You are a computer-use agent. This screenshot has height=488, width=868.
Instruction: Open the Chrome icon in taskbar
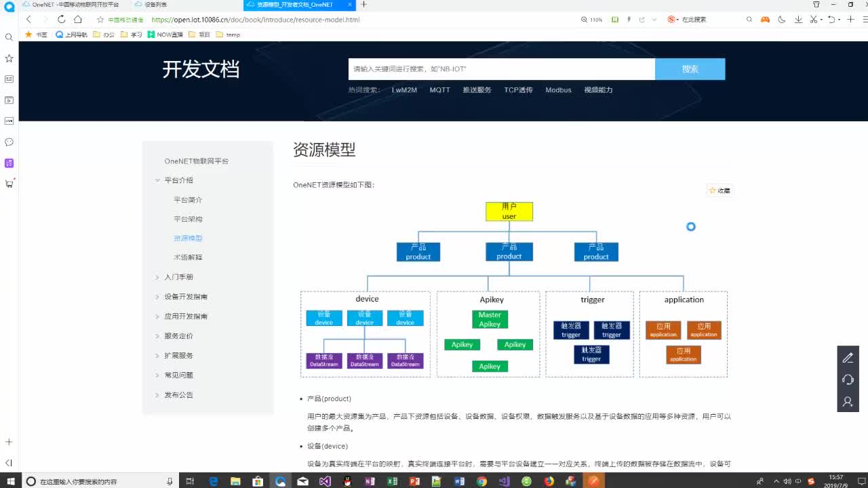coord(481,481)
